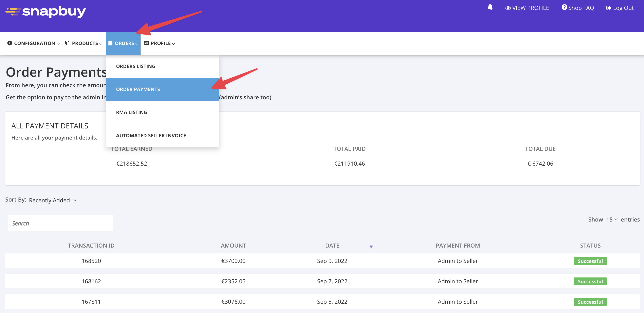Click the Orders list icon

[x=110, y=43]
